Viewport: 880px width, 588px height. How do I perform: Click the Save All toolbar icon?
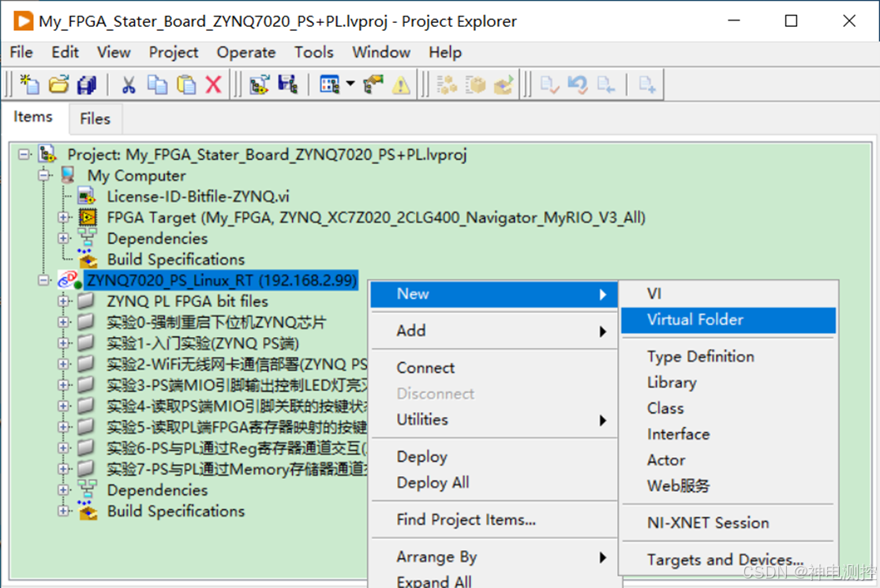tap(87, 84)
